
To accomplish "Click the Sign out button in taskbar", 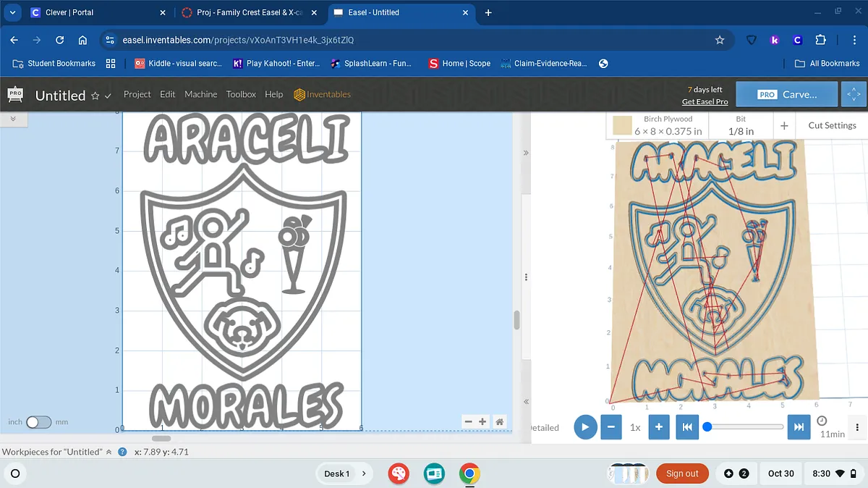I will tap(681, 474).
